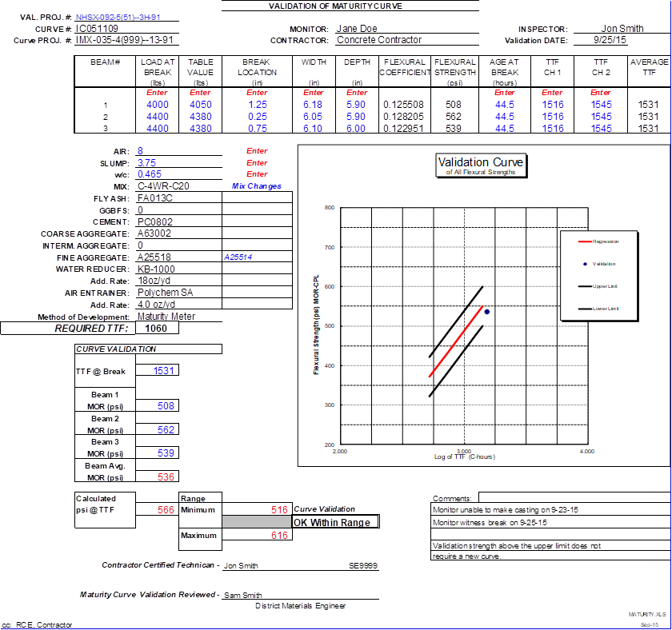This screenshot has width=672, height=630.
Task: Click the AIR value cell
Action: pyautogui.click(x=141, y=151)
